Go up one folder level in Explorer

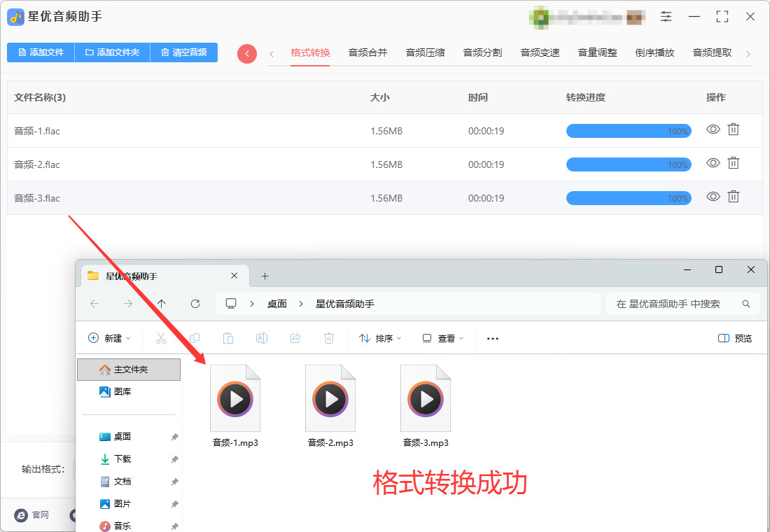coord(162,304)
